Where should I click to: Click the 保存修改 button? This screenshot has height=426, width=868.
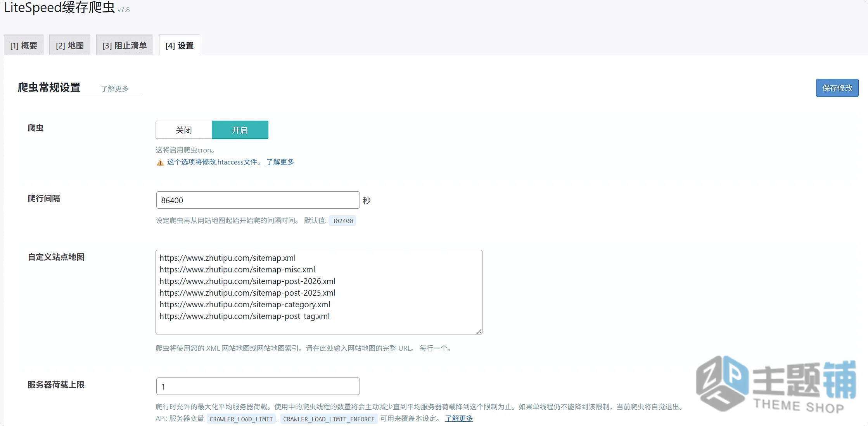click(837, 88)
